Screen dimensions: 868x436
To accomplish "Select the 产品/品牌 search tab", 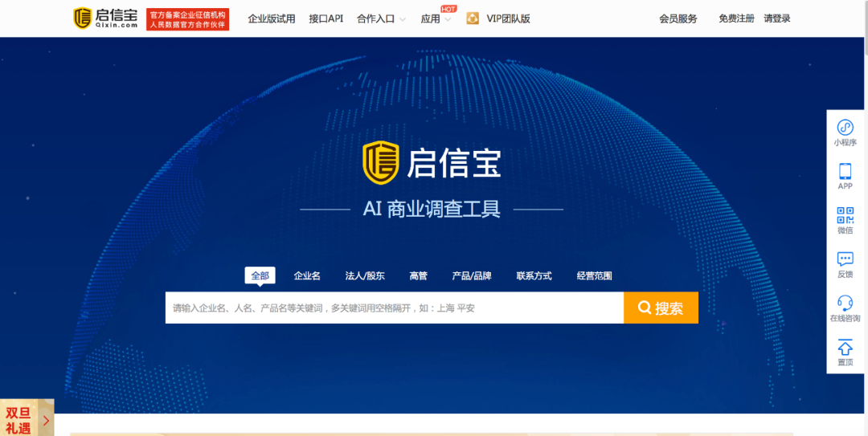I will pos(472,275).
